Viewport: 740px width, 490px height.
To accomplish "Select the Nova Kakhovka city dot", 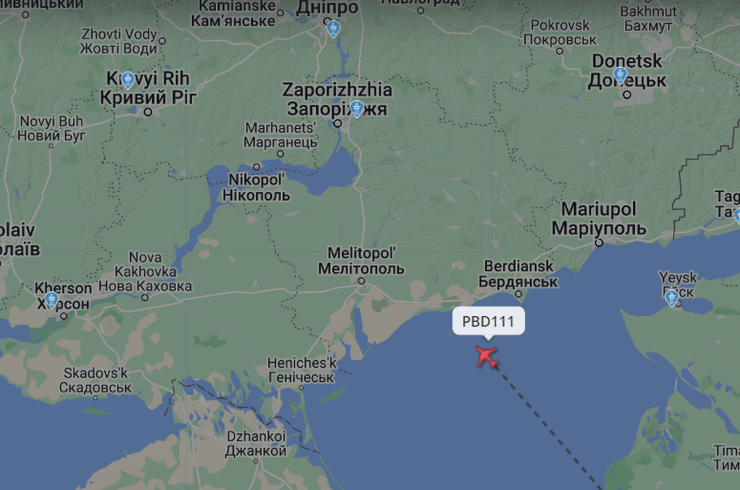I will [x=145, y=297].
